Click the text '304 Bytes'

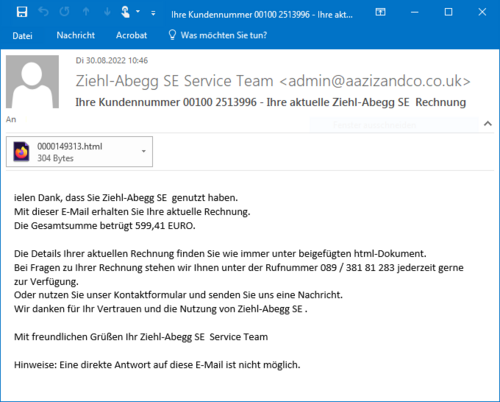(55, 158)
